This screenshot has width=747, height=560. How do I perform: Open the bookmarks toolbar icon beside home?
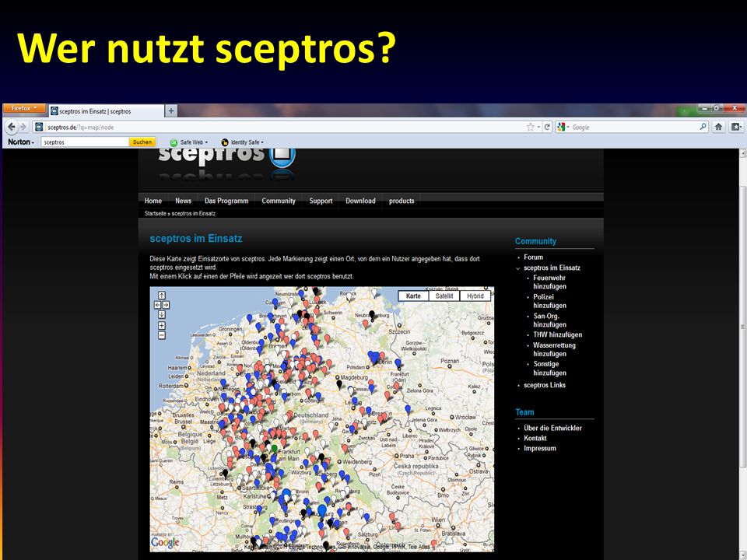click(x=736, y=127)
